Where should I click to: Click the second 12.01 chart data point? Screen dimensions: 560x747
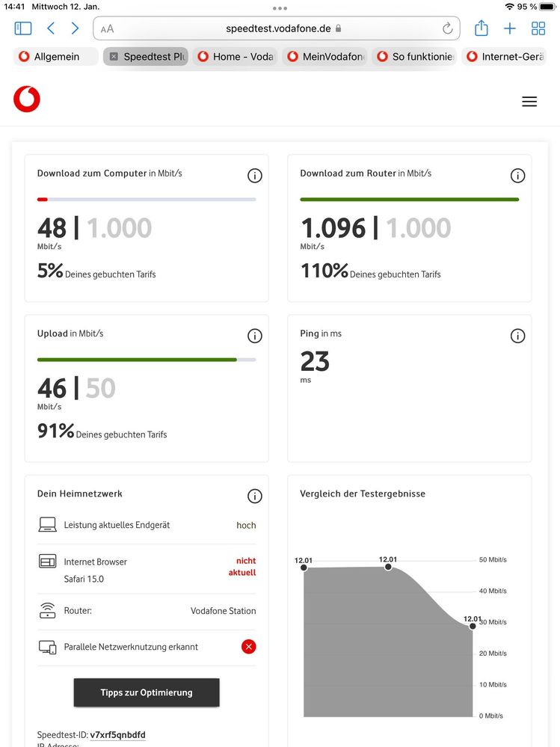388,567
